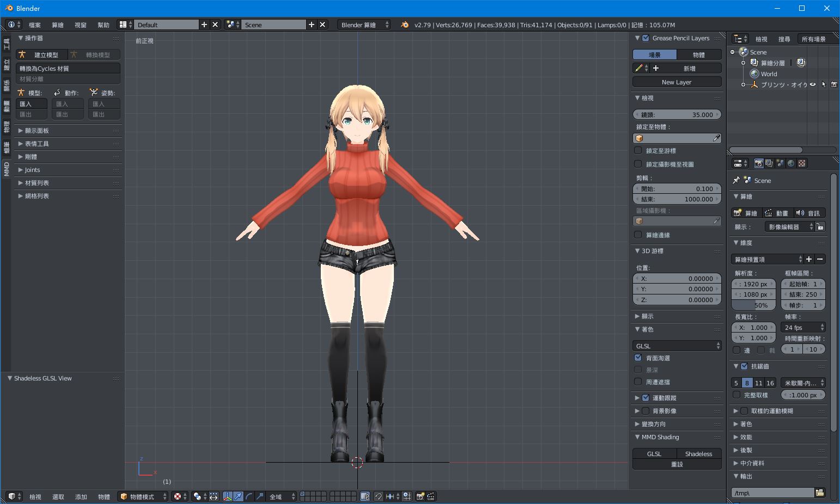Open the 選取 menu in 3D view header
The width and height of the screenshot is (840, 504).
click(x=58, y=496)
